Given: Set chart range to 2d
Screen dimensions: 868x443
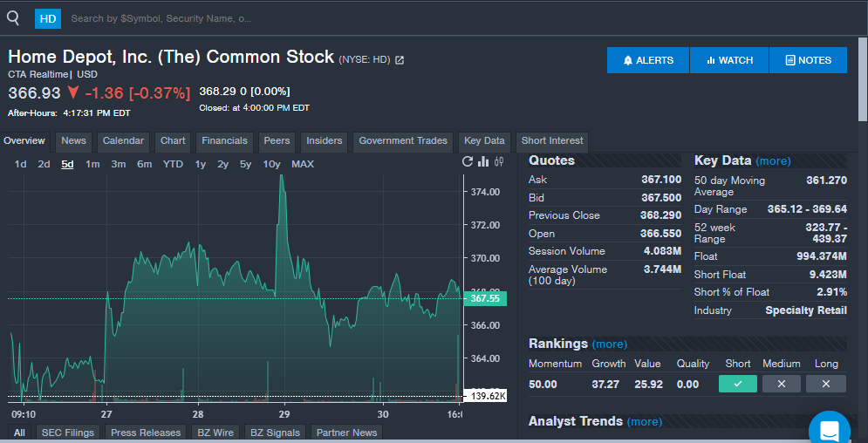Looking at the screenshot, I should pyautogui.click(x=44, y=164).
